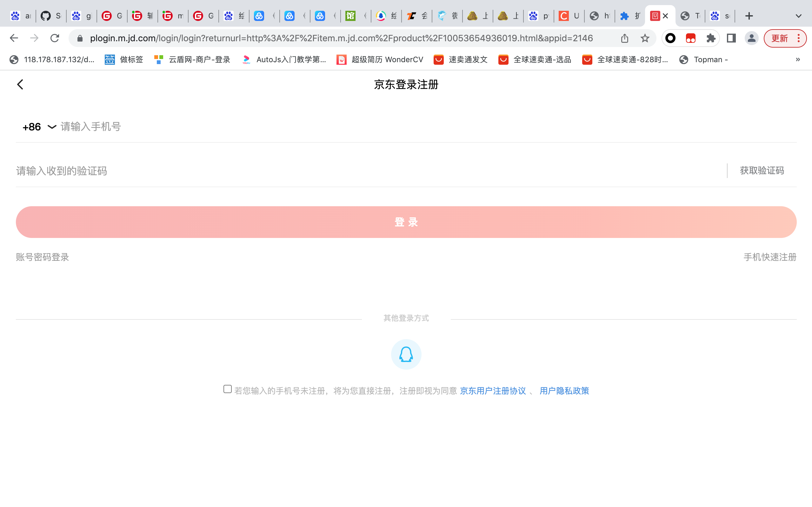812x507 pixels.
Task: Open the 超级简历 WonderCV bookmark
Action: [380, 60]
